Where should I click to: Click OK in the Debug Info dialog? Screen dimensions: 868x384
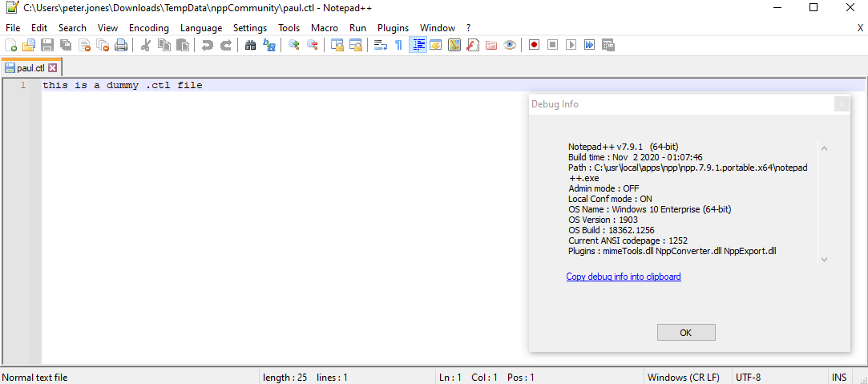[x=686, y=333]
